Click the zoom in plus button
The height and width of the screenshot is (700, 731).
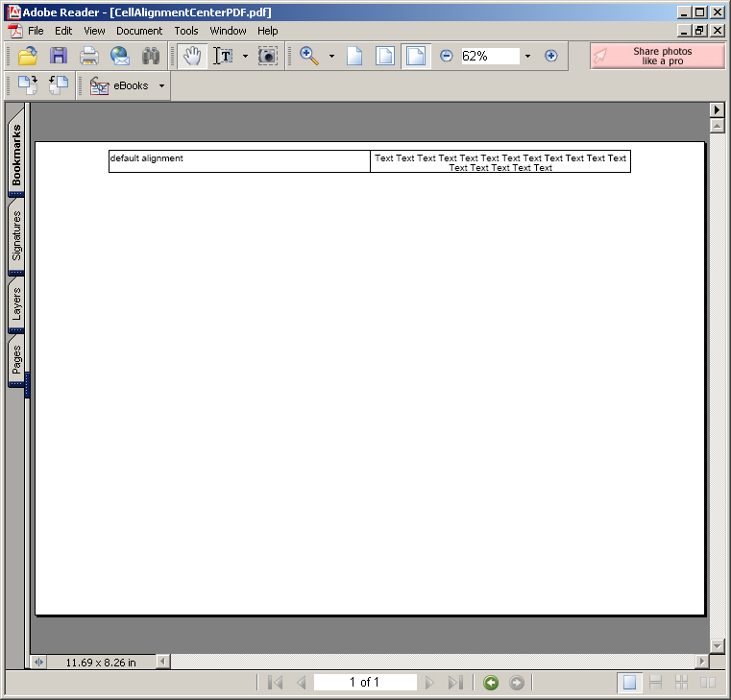coord(551,56)
